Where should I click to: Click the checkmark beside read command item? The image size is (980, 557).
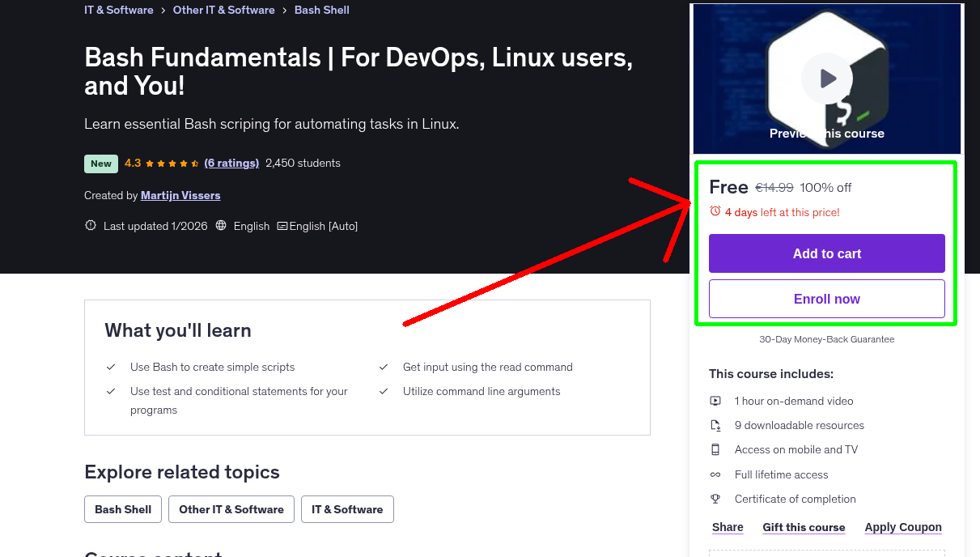click(x=383, y=367)
